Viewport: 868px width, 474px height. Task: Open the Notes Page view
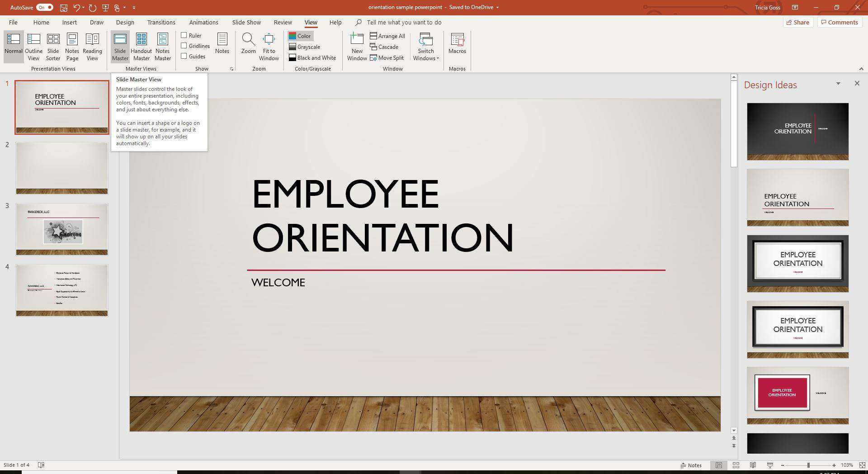click(x=72, y=46)
